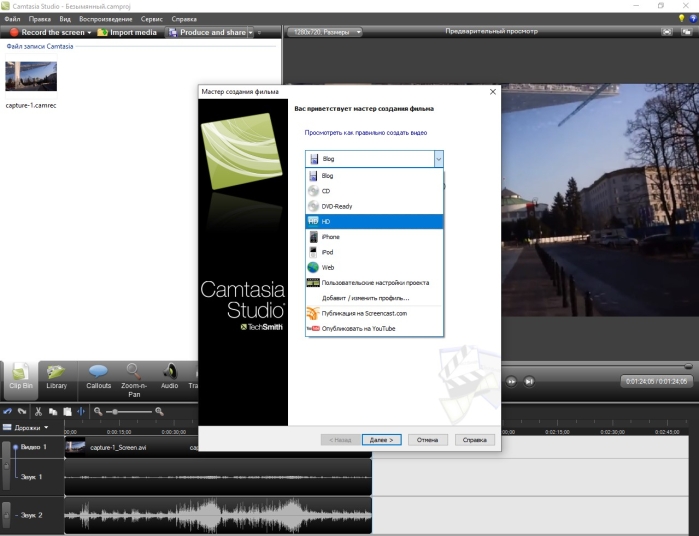Open the Сервис menu
The height and width of the screenshot is (536, 699).
click(152, 19)
